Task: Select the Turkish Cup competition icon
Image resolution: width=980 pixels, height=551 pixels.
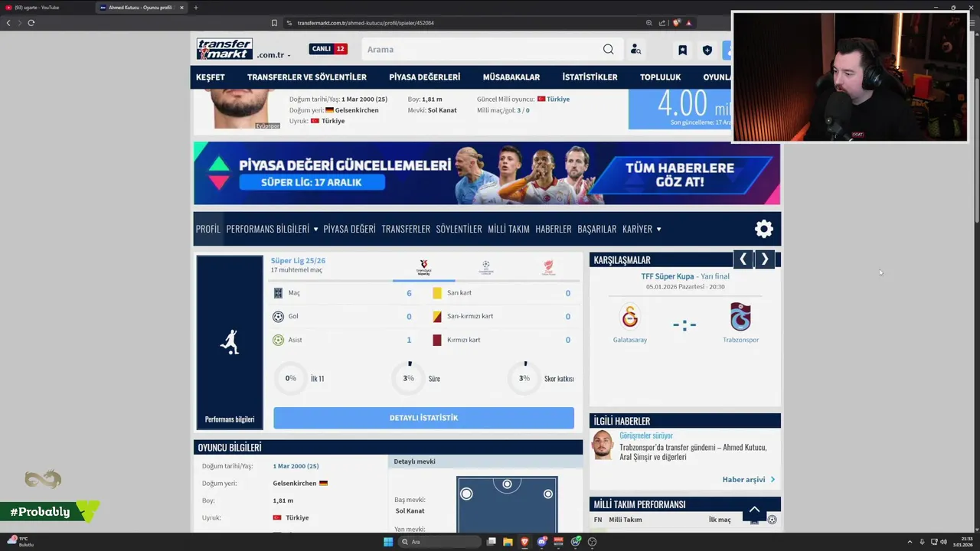Action: 548,267
